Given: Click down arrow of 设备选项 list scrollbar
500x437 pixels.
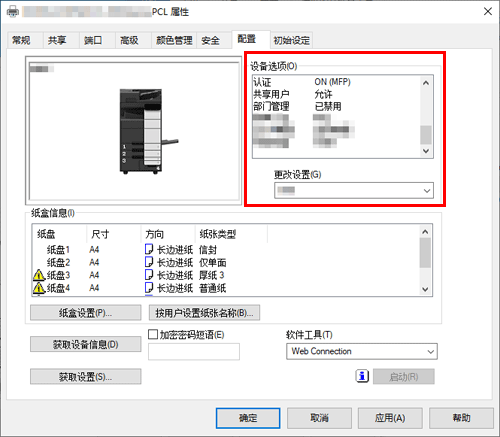Looking at the screenshot, I should [426, 151].
